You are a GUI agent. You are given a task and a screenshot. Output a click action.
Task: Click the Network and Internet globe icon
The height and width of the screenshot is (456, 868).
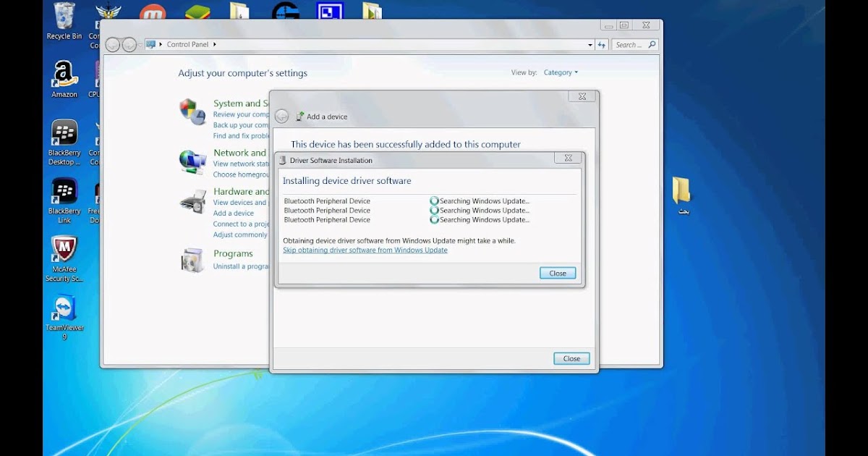pos(192,161)
